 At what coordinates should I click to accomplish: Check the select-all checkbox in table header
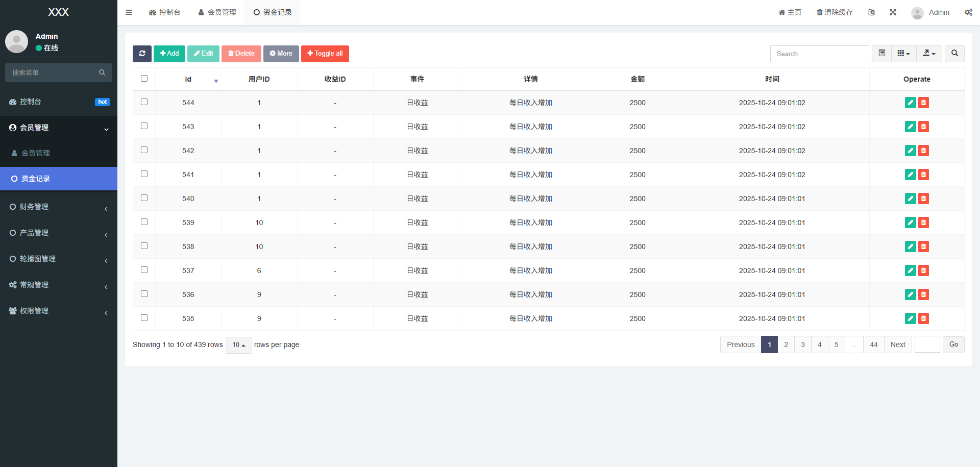(144, 79)
